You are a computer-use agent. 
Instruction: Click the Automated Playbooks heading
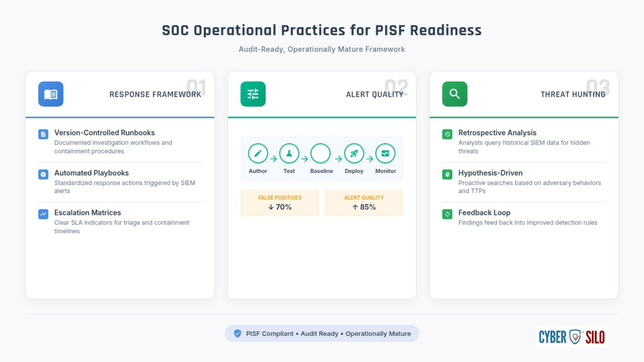[x=91, y=173]
